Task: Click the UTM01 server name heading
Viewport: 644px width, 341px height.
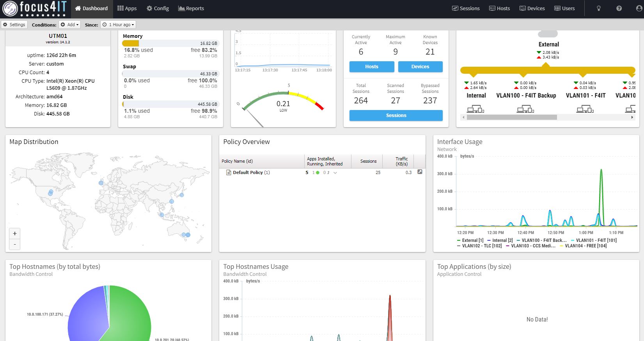Action: 58,36
